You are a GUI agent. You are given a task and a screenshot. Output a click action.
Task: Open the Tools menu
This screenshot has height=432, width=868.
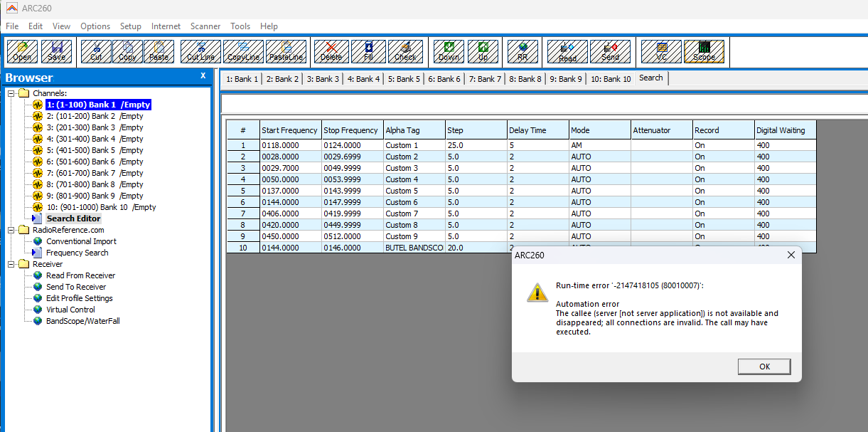pyautogui.click(x=240, y=26)
